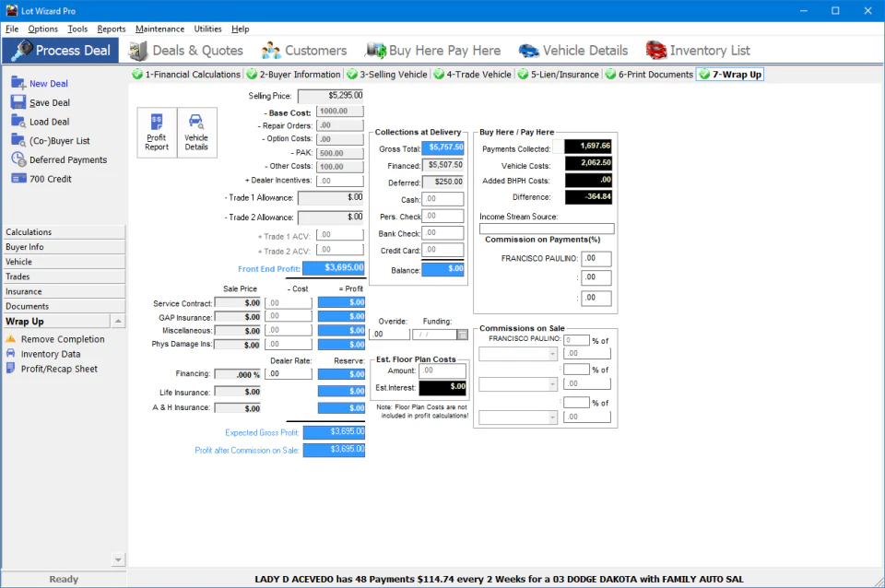The height and width of the screenshot is (588, 885).
Task: Open the second Commissions on Sale dropdown
Action: pos(516,382)
